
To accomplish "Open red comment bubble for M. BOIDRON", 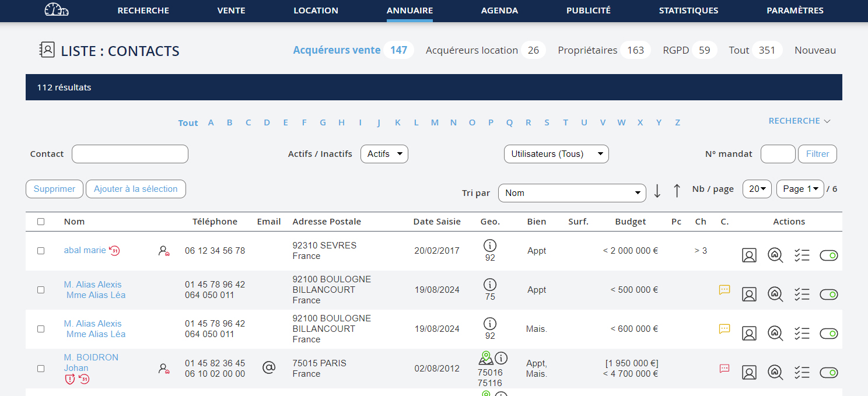I will 724,369.
